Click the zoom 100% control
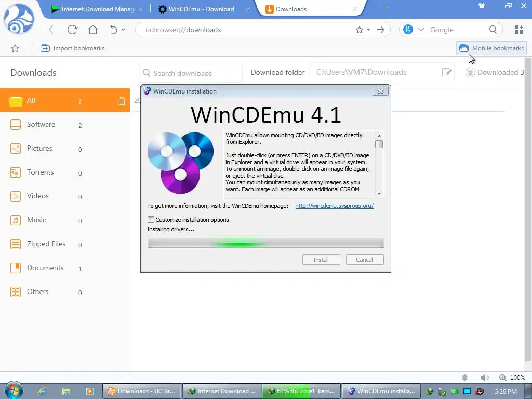Screen dimensions: 532x399 point(512,377)
